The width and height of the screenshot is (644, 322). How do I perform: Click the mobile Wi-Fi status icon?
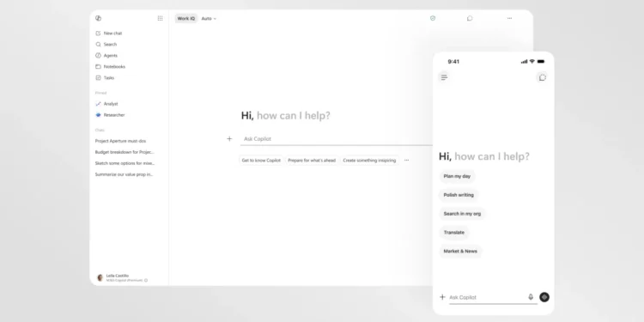click(x=532, y=61)
